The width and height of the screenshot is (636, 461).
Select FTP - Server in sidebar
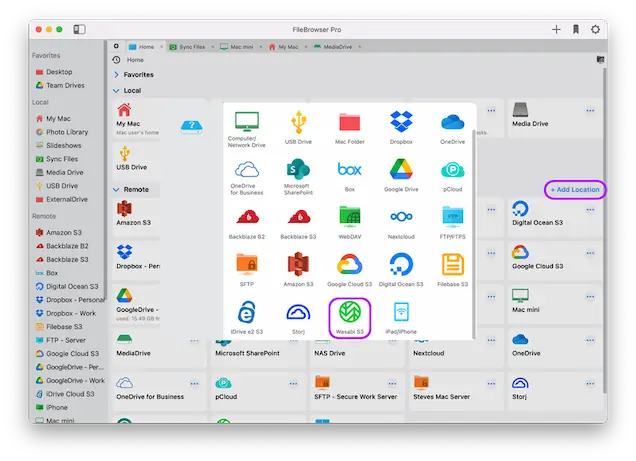[60, 340]
